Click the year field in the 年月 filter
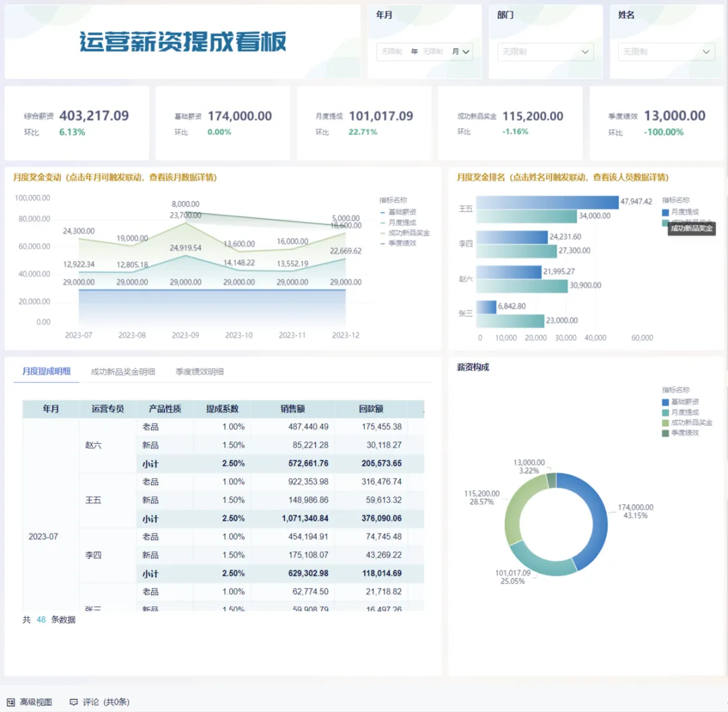 pyautogui.click(x=392, y=51)
